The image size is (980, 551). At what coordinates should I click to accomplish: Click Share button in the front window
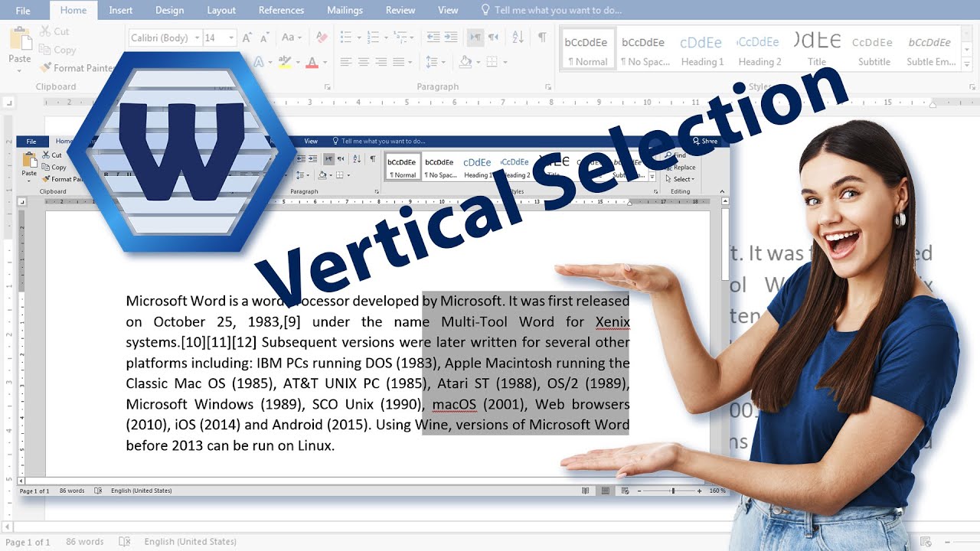[x=705, y=142]
